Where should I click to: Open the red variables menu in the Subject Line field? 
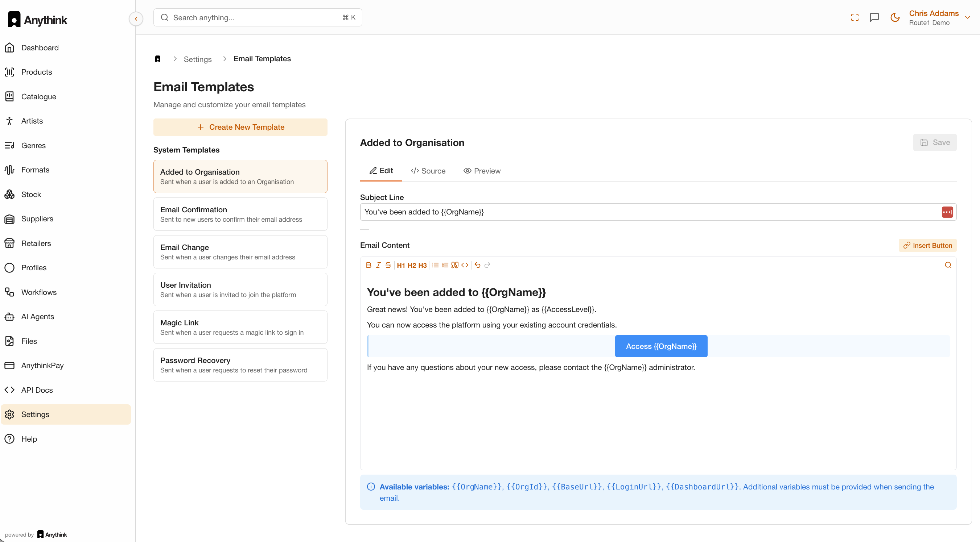coord(947,212)
